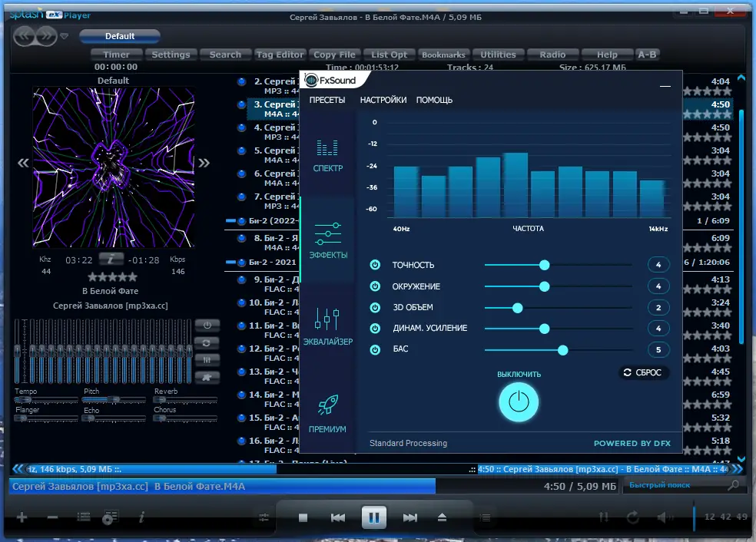Open the Tag Editor menu
Screen dimensions: 756x542
(x=280, y=55)
